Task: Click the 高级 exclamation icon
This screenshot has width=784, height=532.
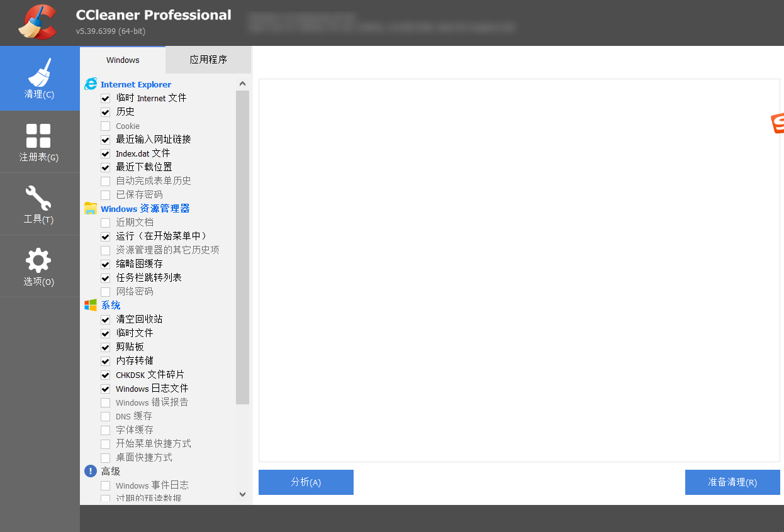Action: [91, 471]
